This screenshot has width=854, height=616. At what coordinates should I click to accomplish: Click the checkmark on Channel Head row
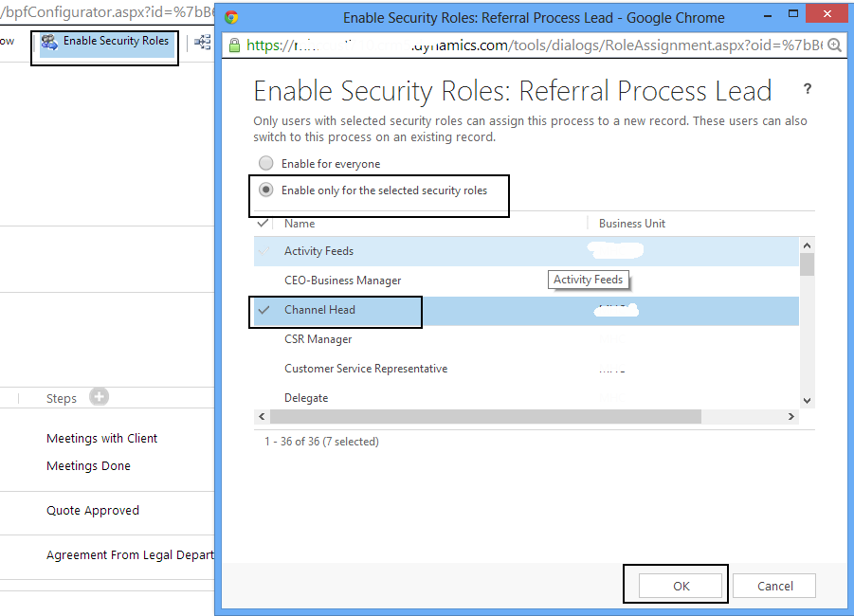[264, 310]
